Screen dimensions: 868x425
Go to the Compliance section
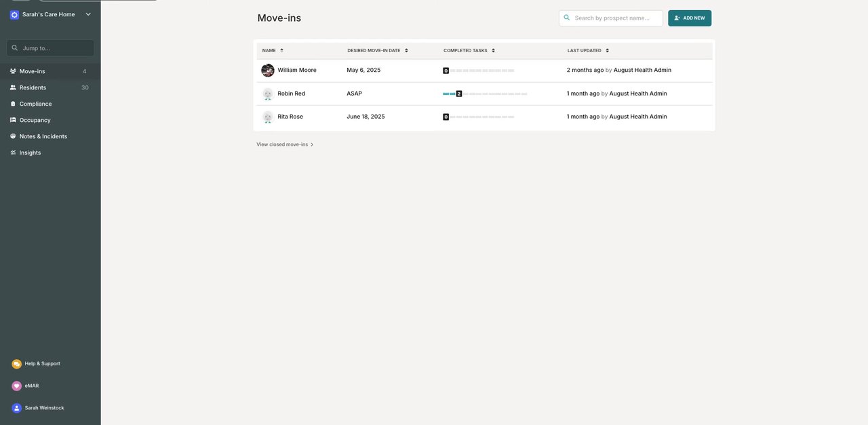pyautogui.click(x=35, y=104)
